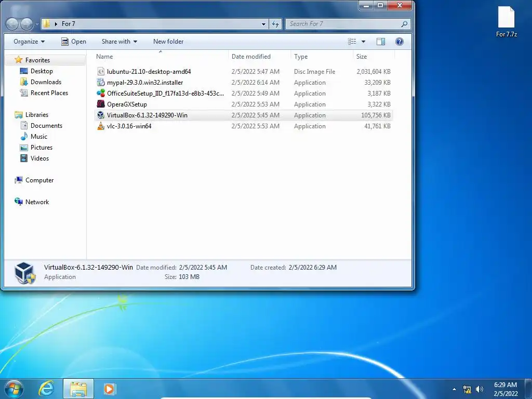532x399 pixels.
Task: Click the vlc traffic cone file icon
Action: click(101, 126)
